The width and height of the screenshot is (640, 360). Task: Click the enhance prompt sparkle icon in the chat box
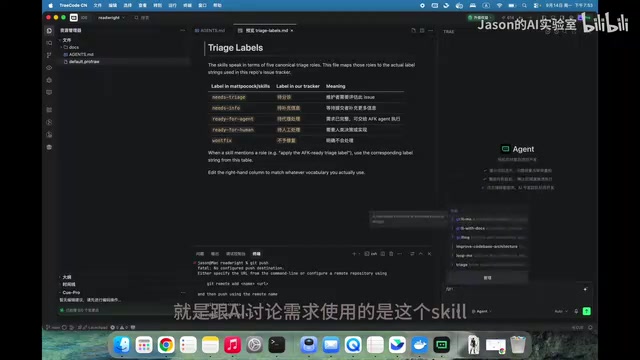(x=585, y=289)
